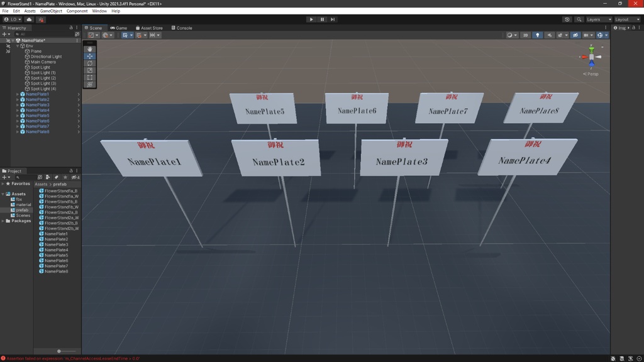
Task: Switch to the Console tab
Action: [x=182, y=28]
